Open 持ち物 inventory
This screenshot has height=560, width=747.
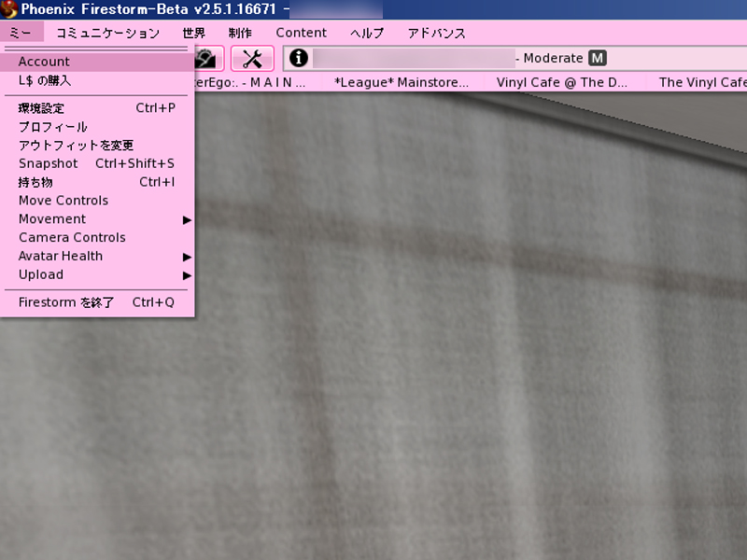(97, 182)
